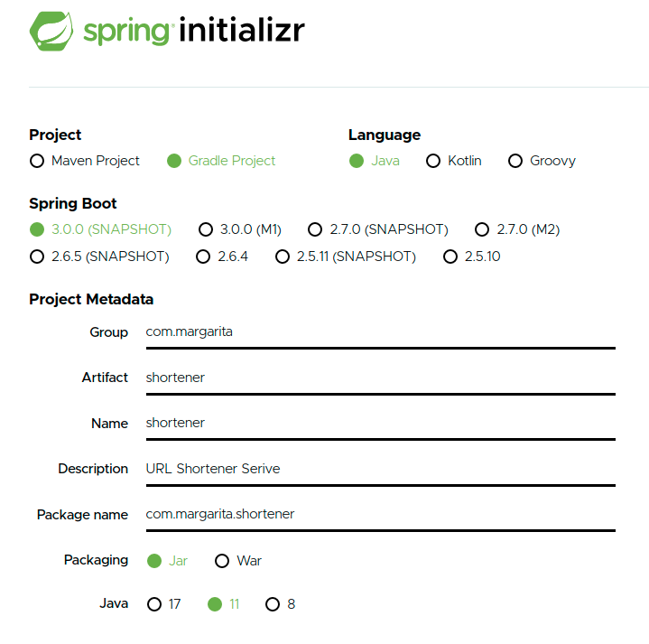
Task: Pick Kotlin as the language
Action: 433,162
